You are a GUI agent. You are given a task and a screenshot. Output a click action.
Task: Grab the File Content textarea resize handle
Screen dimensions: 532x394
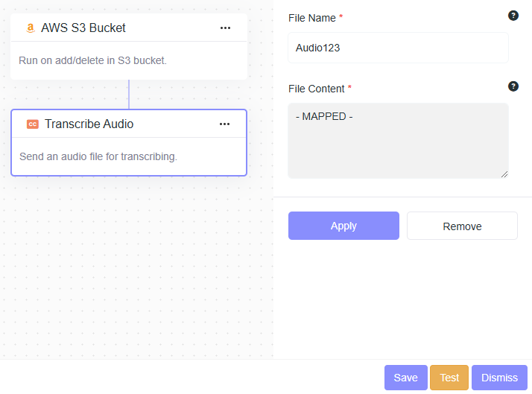point(504,174)
